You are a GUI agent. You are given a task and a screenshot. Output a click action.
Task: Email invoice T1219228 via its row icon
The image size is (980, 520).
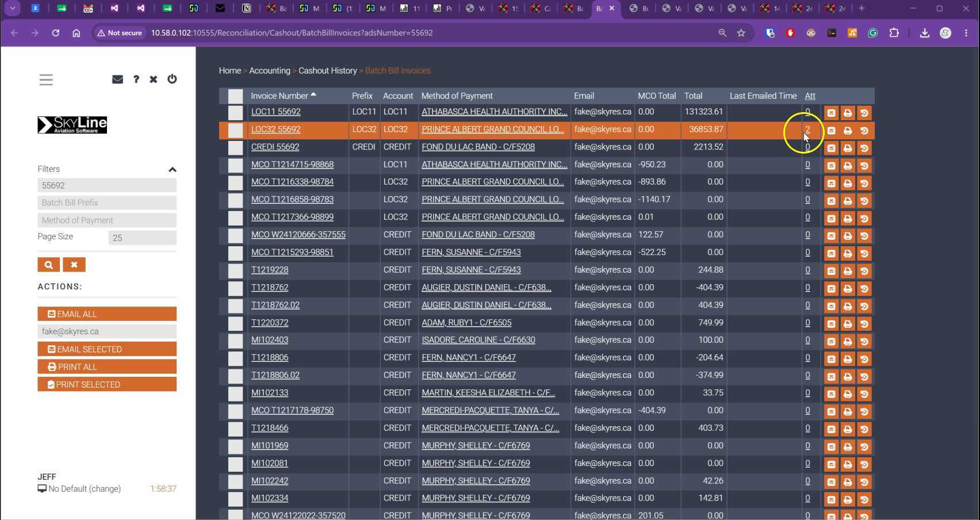(x=831, y=271)
